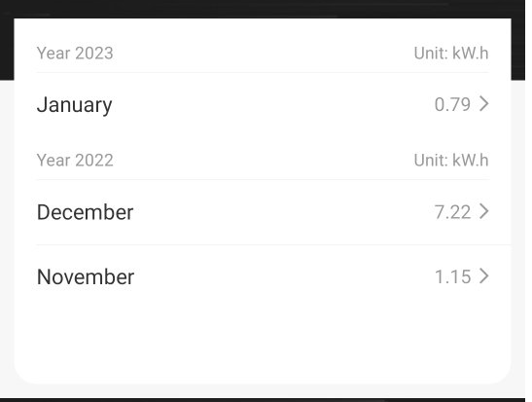532x402 pixels.
Task: Tap the arrow beside November's 1.15 value
Action: (484, 275)
